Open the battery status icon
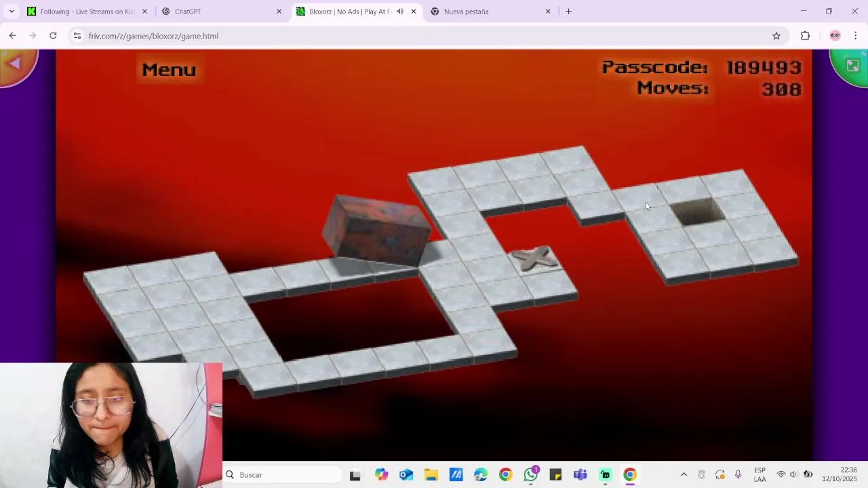Viewport: 868px width, 488px height. point(808,475)
